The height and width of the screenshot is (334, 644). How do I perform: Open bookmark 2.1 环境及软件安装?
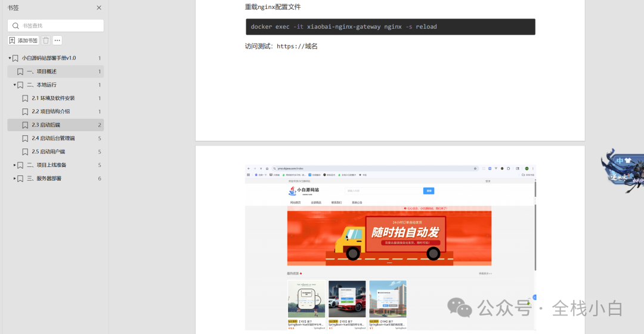(x=54, y=98)
